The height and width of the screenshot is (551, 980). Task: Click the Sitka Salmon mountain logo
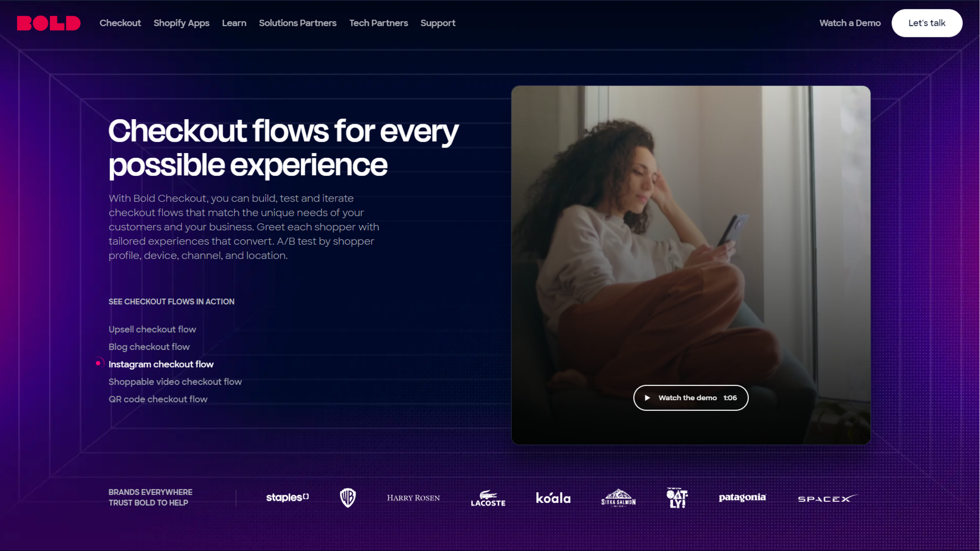[619, 498]
